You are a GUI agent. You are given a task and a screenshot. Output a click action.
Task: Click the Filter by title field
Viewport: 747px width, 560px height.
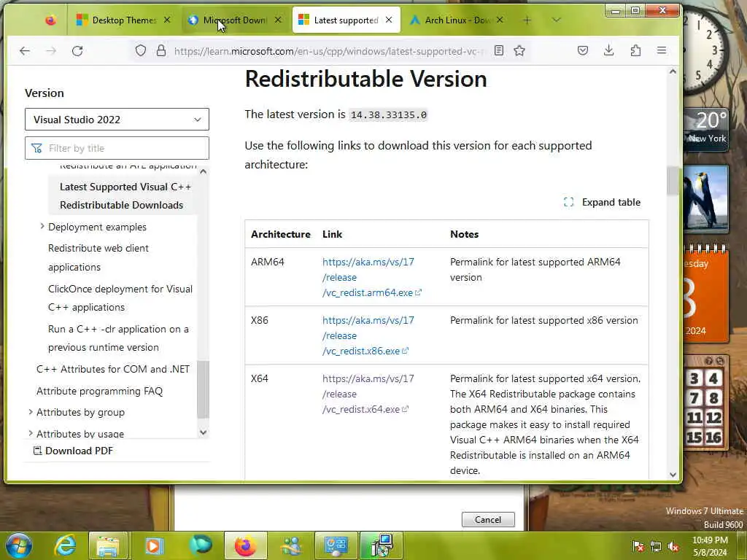(x=117, y=148)
